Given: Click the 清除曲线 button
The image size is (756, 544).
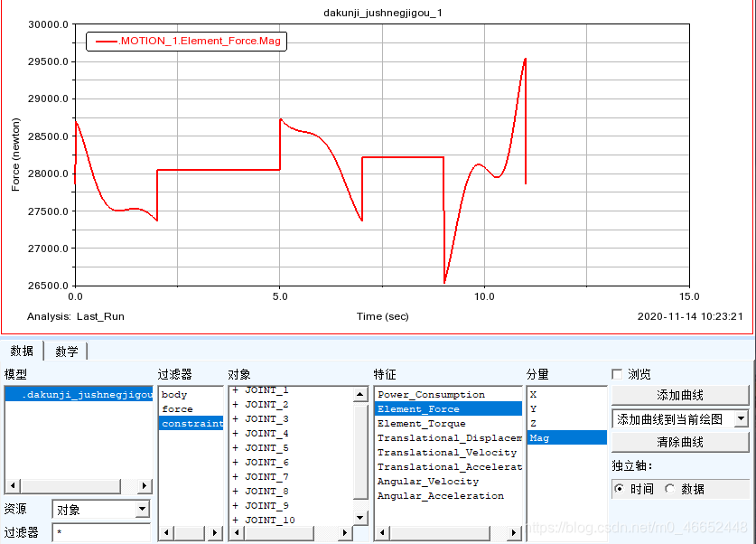Looking at the screenshot, I should tap(679, 442).
